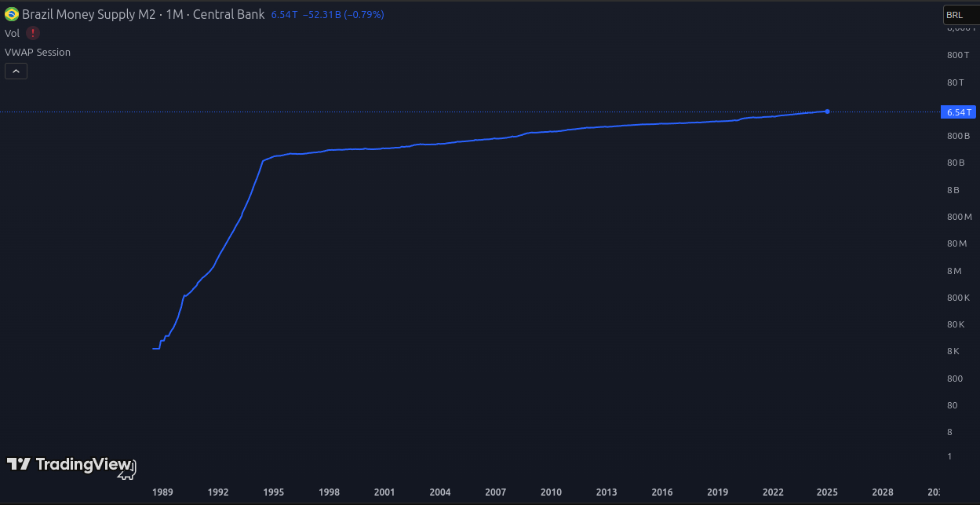Image resolution: width=980 pixels, height=505 pixels.
Task: Click the 2025 label on time axis
Action: point(827,492)
